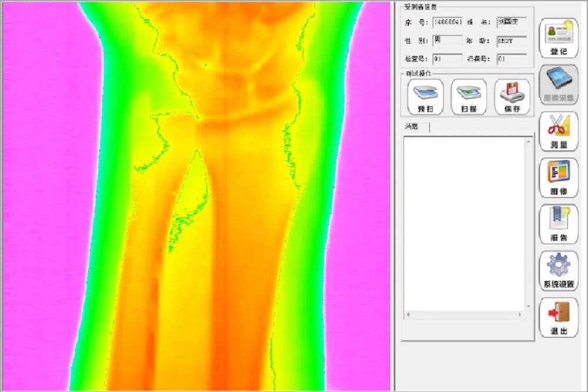Start a 预扫 pre-scan
This screenshot has height=392, width=588.
click(x=425, y=97)
